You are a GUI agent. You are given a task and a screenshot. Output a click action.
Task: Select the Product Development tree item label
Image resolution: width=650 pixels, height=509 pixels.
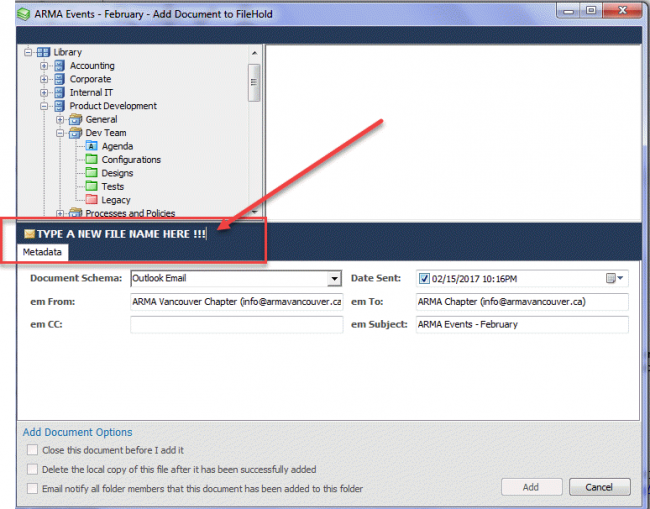113,106
